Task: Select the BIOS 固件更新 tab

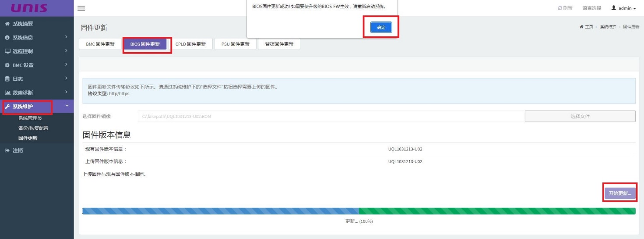Action: [145, 44]
